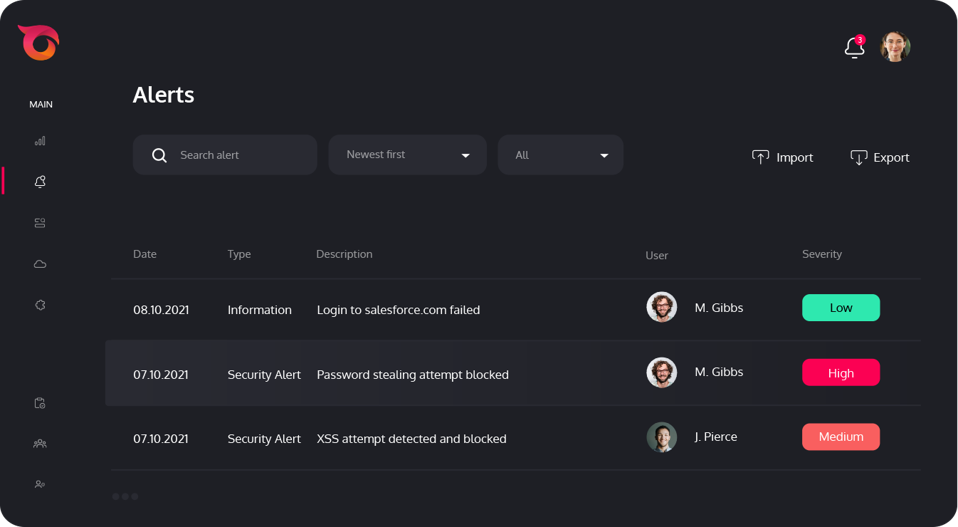Click the orange app logo
The height and width of the screenshot is (527, 958).
click(x=39, y=43)
